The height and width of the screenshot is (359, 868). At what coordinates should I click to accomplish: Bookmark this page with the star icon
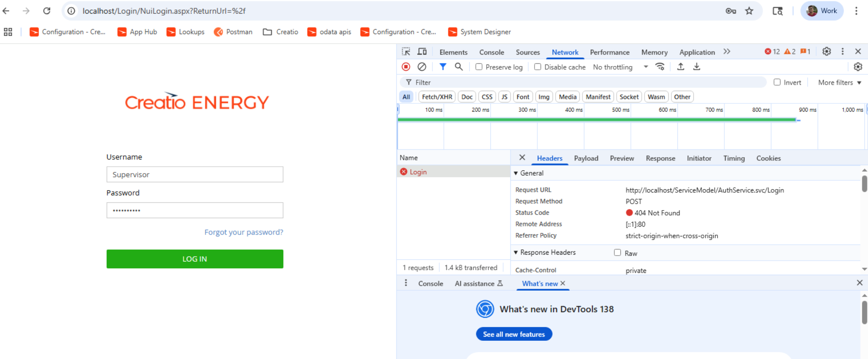(749, 11)
